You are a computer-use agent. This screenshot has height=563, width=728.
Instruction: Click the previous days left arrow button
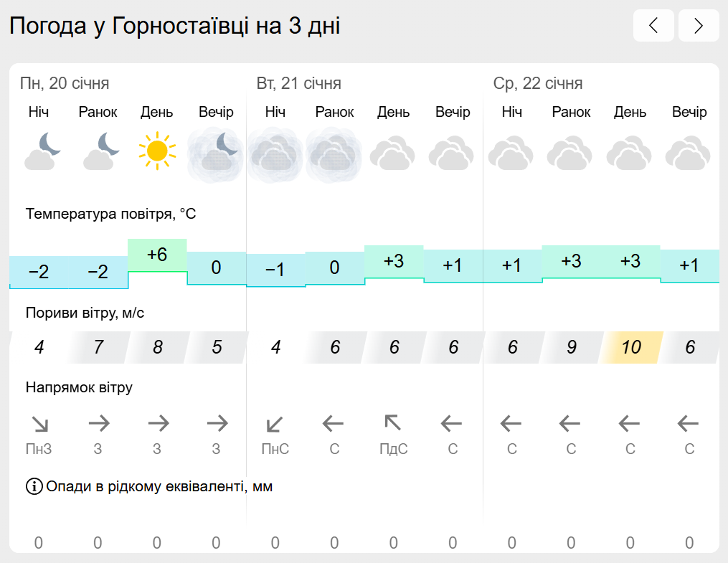coord(653,26)
